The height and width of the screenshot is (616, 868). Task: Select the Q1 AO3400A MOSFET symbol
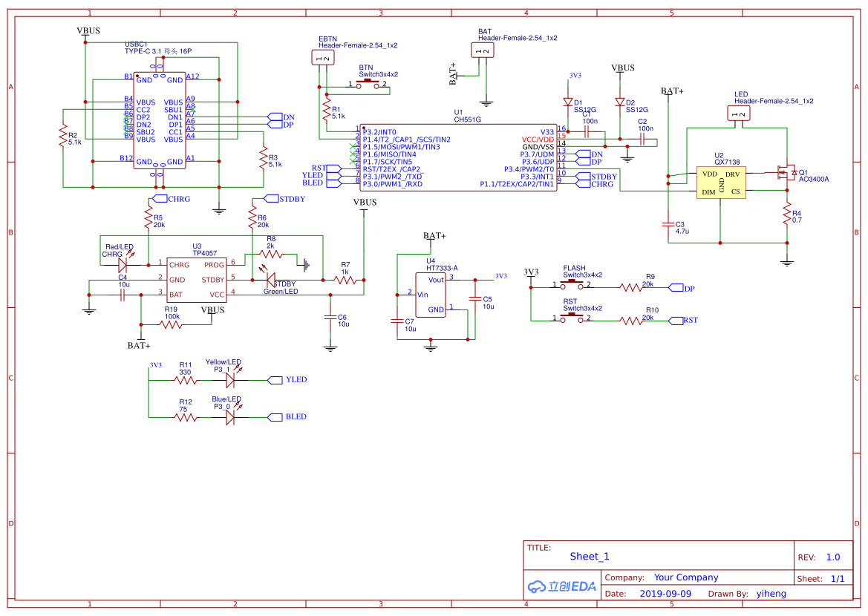click(783, 173)
